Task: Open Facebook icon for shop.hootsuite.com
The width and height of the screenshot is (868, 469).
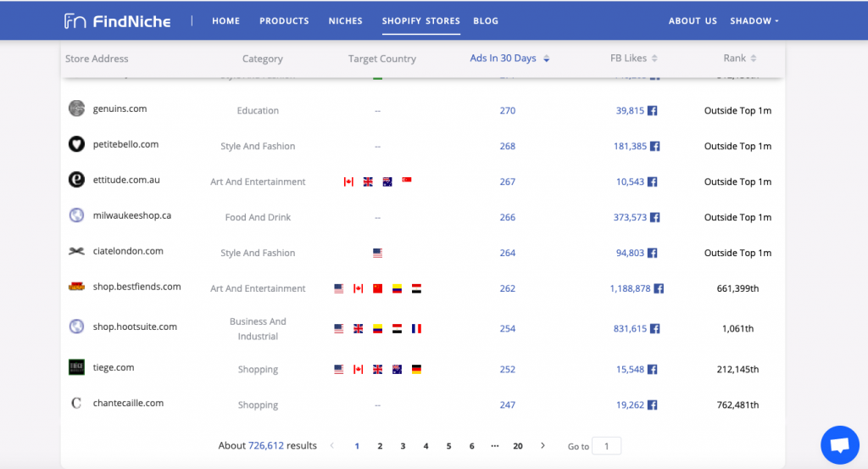Action: (x=655, y=329)
